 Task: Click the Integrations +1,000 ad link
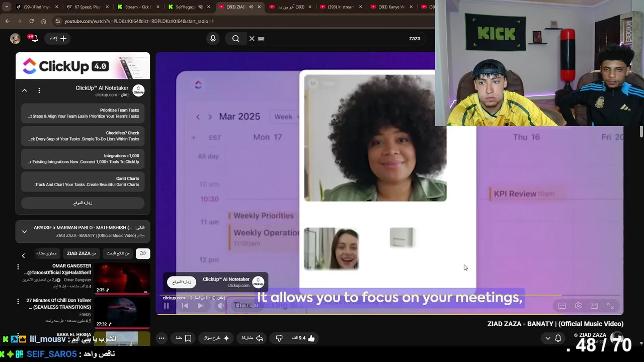point(83,159)
